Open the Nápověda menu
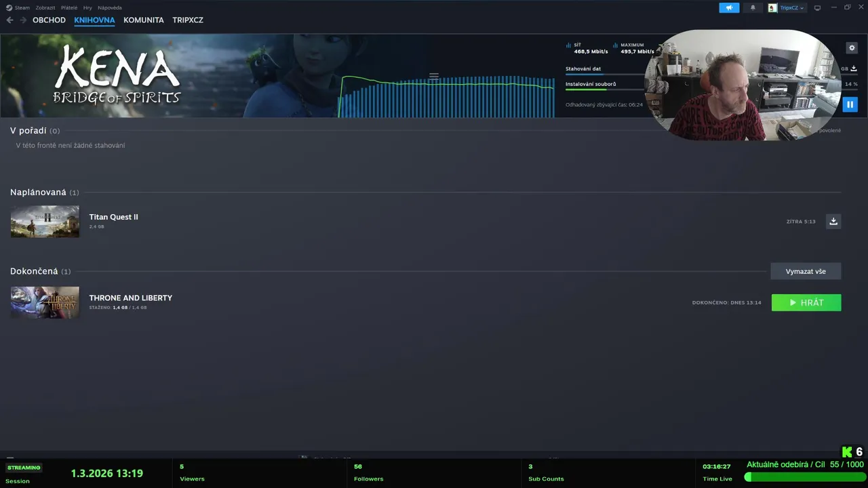Image resolution: width=868 pixels, height=488 pixels. [x=110, y=7]
